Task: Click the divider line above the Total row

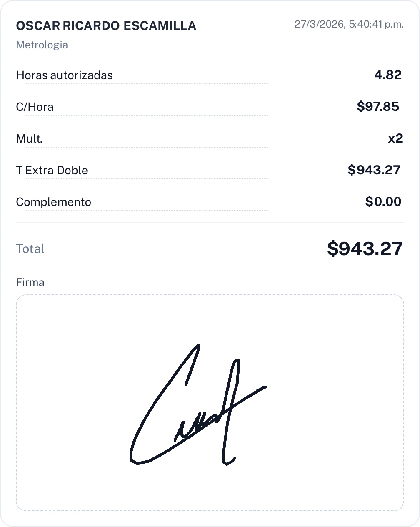Action: coord(210,222)
